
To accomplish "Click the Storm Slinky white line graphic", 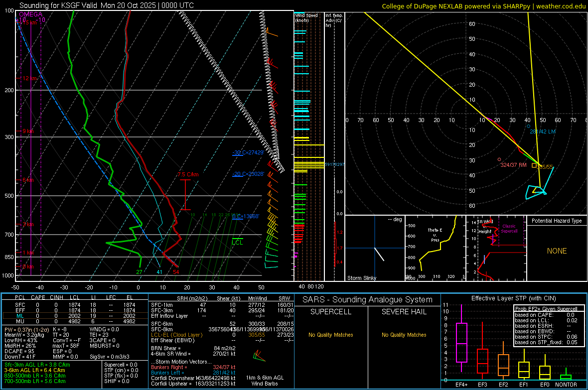I will (x=380, y=254).
